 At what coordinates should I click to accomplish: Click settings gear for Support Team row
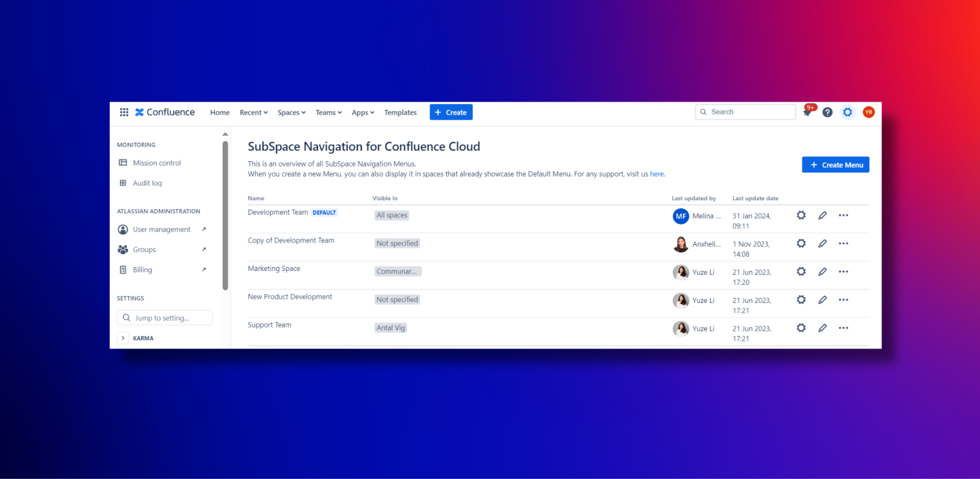pyautogui.click(x=801, y=328)
